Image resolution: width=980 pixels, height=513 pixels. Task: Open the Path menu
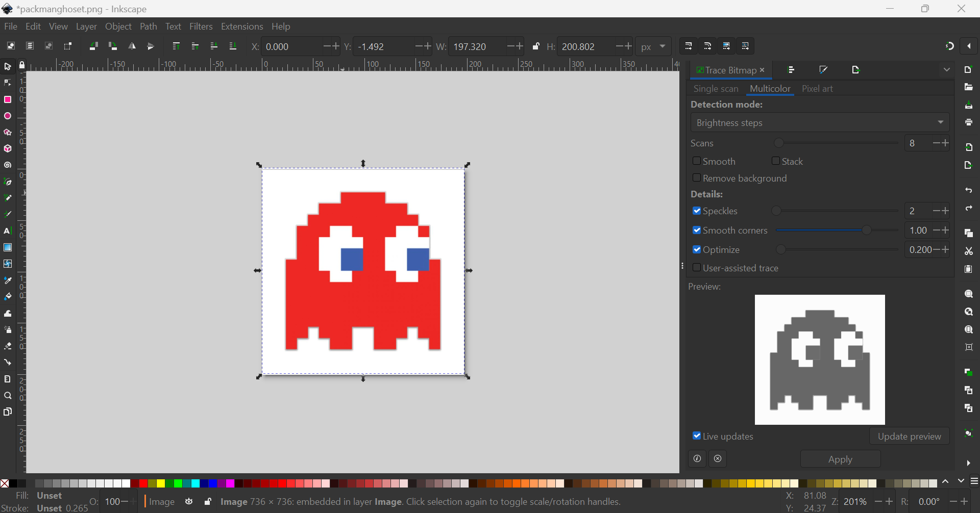(149, 27)
